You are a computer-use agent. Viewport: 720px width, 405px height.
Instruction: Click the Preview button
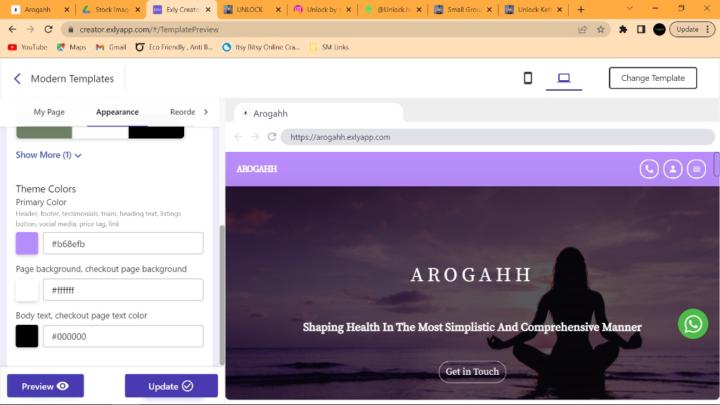point(45,386)
